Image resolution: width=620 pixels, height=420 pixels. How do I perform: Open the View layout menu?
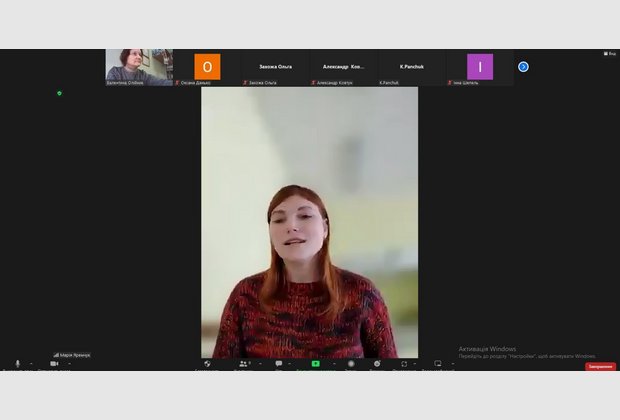click(609, 53)
